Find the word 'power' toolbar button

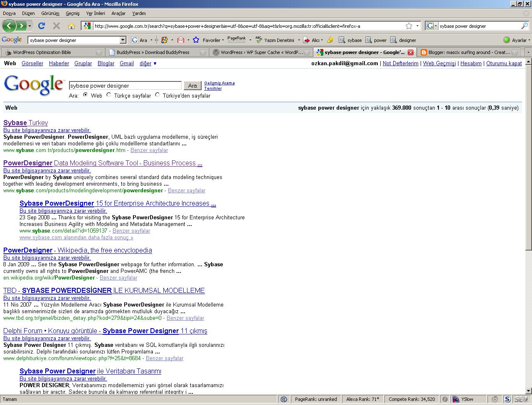376,40
